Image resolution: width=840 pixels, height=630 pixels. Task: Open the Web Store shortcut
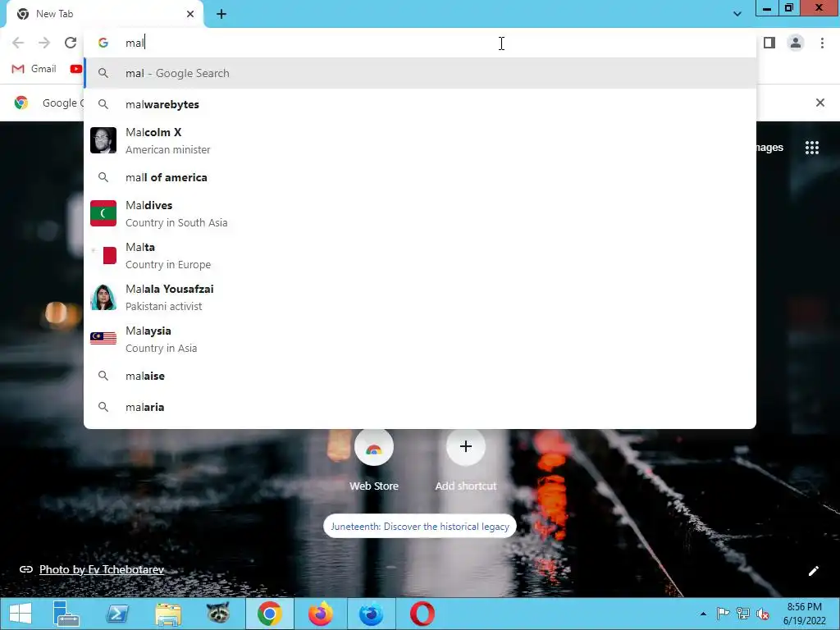point(374,461)
